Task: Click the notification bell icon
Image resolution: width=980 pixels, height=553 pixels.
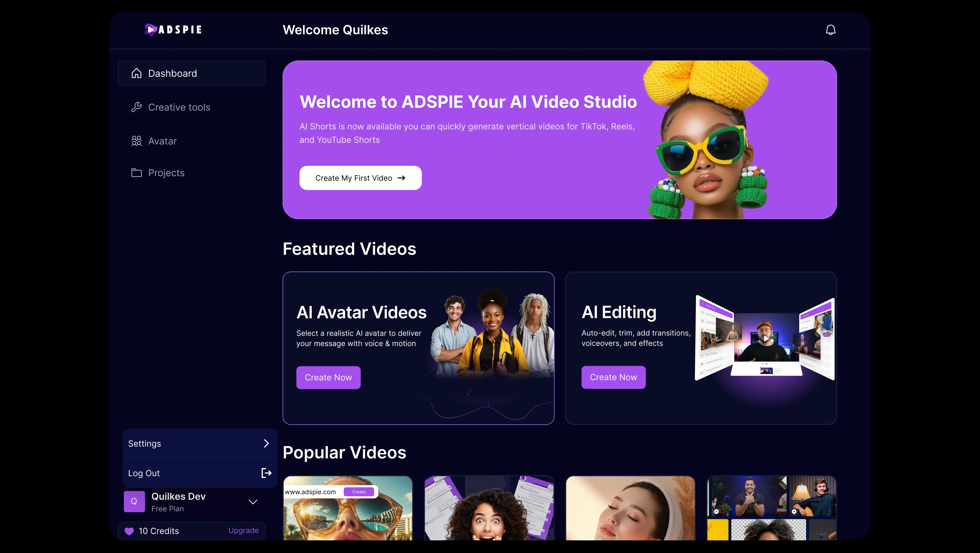Action: (x=830, y=30)
